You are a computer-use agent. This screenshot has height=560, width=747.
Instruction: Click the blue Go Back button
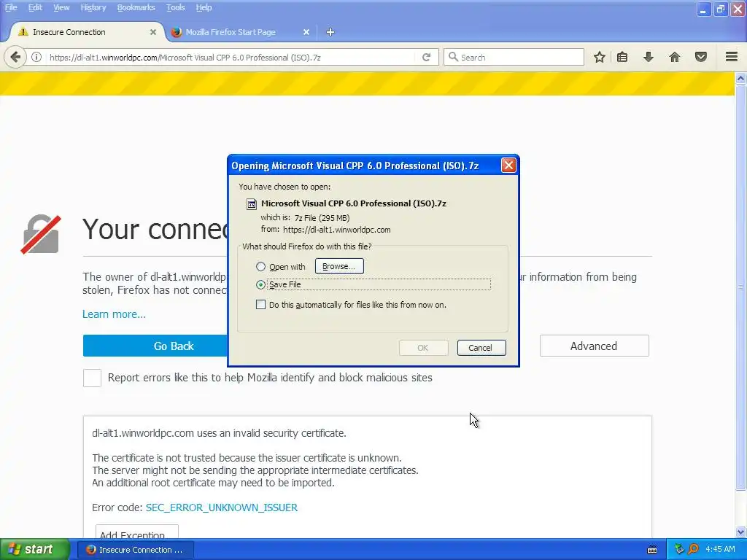pos(155,346)
